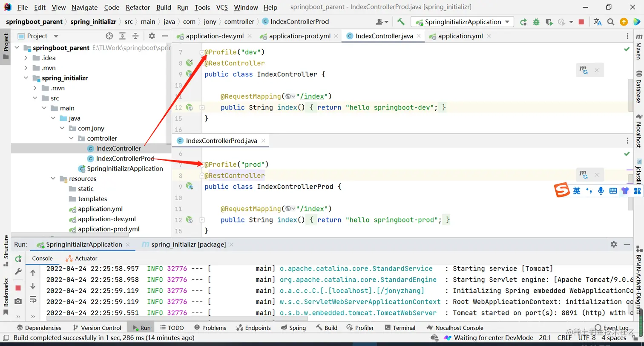Click Expand All in Project panel

click(122, 36)
